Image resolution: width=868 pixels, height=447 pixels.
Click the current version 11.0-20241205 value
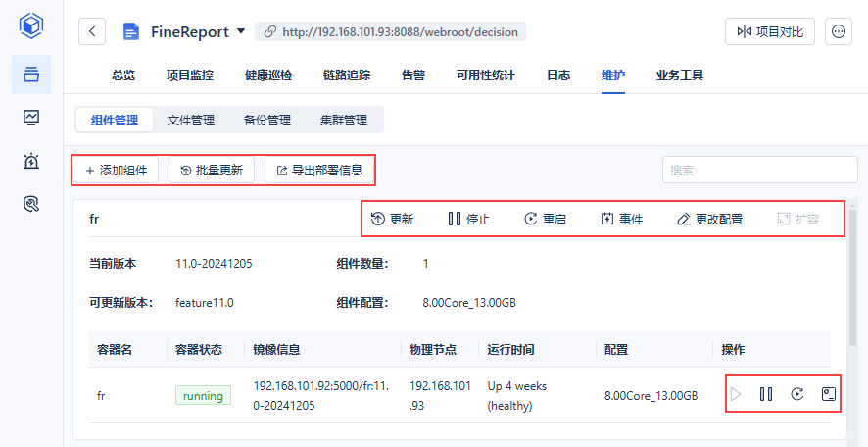pyautogui.click(x=214, y=264)
